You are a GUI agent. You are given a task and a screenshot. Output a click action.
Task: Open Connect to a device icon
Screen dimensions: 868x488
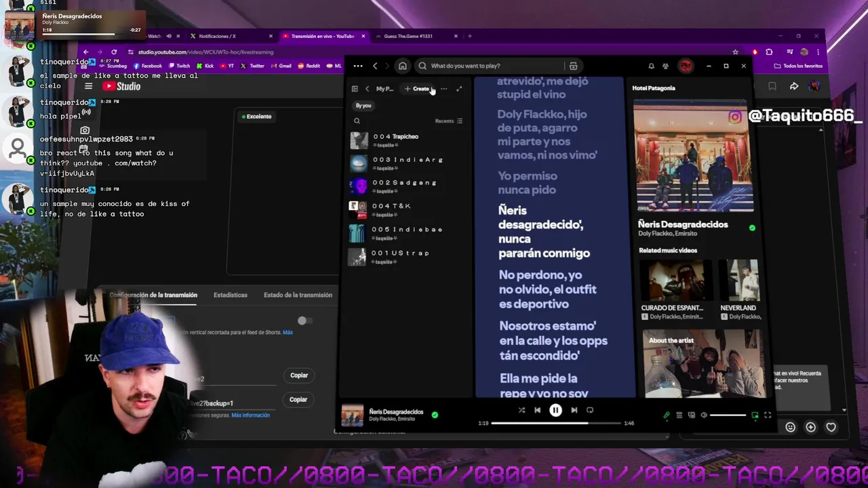(692, 415)
